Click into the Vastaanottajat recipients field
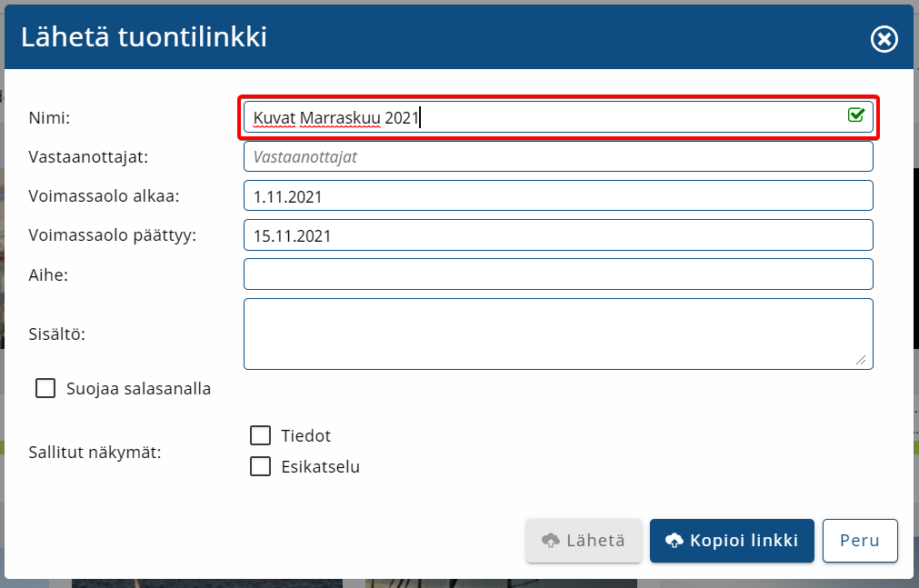This screenshot has width=919, height=588. point(558,156)
